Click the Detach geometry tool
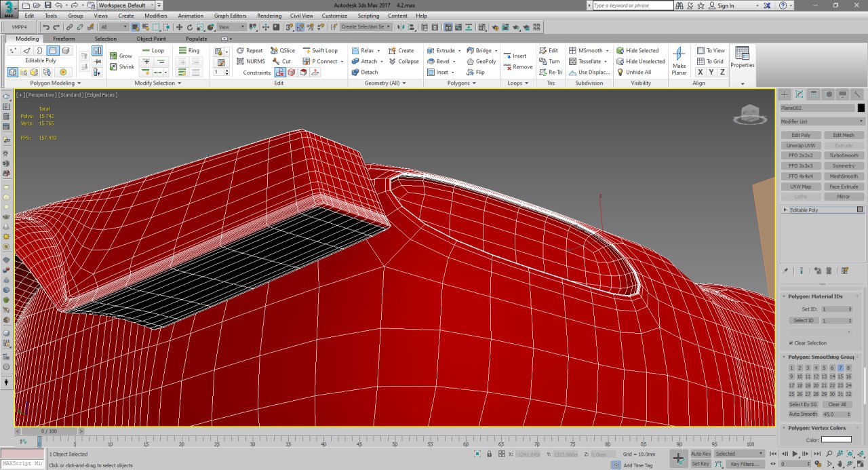This screenshot has height=470, width=868. (365, 72)
